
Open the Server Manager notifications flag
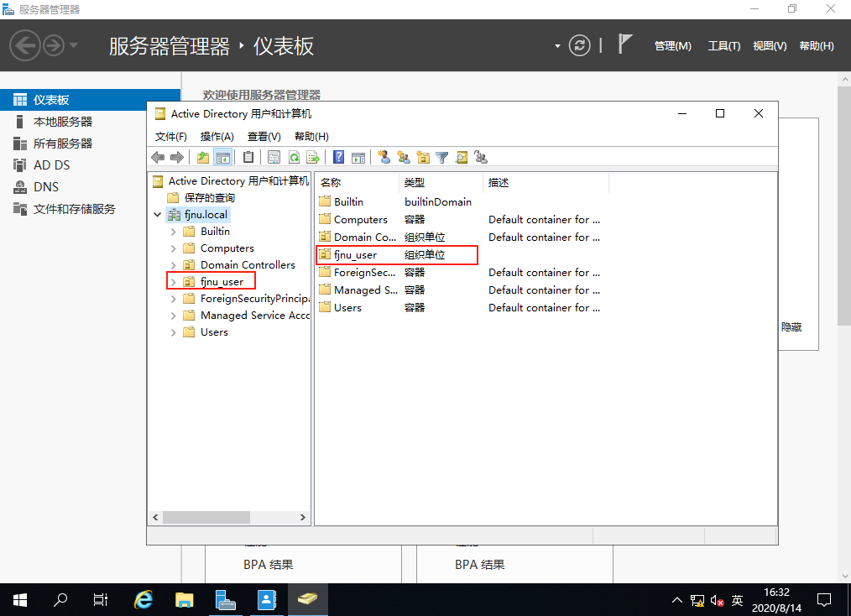(625, 44)
